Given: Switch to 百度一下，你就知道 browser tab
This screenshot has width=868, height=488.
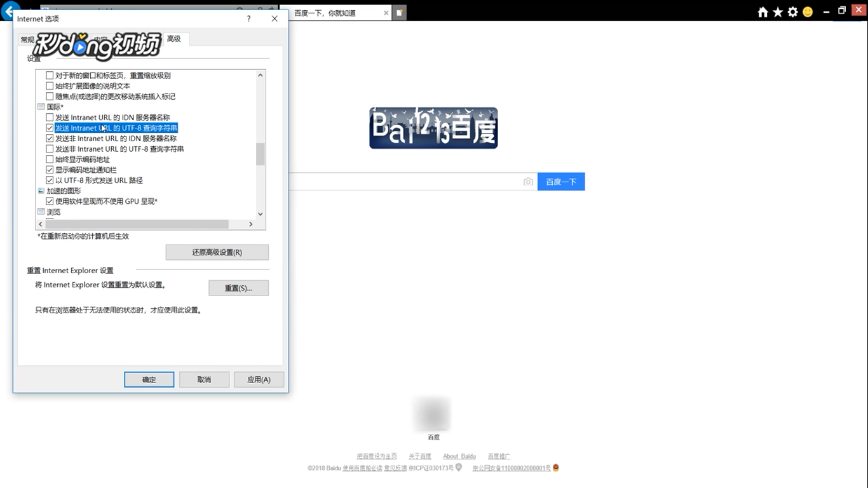Looking at the screenshot, I should coord(334,13).
